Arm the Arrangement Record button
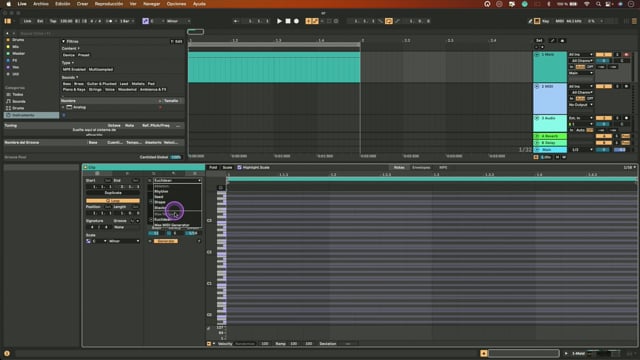The image size is (640, 360). coord(296,21)
